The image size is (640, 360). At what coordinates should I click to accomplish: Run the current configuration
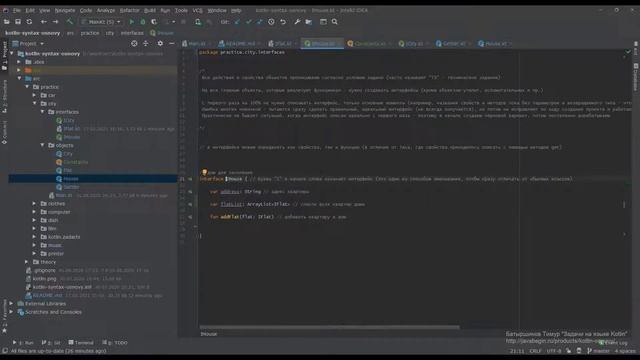[x=131, y=22]
